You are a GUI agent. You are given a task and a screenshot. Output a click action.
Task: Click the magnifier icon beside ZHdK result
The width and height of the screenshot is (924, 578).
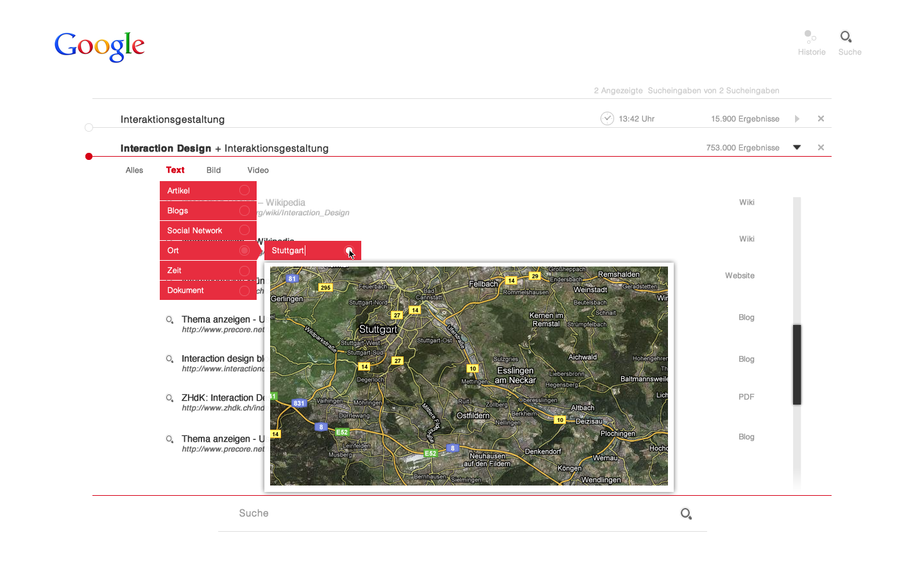click(x=169, y=398)
